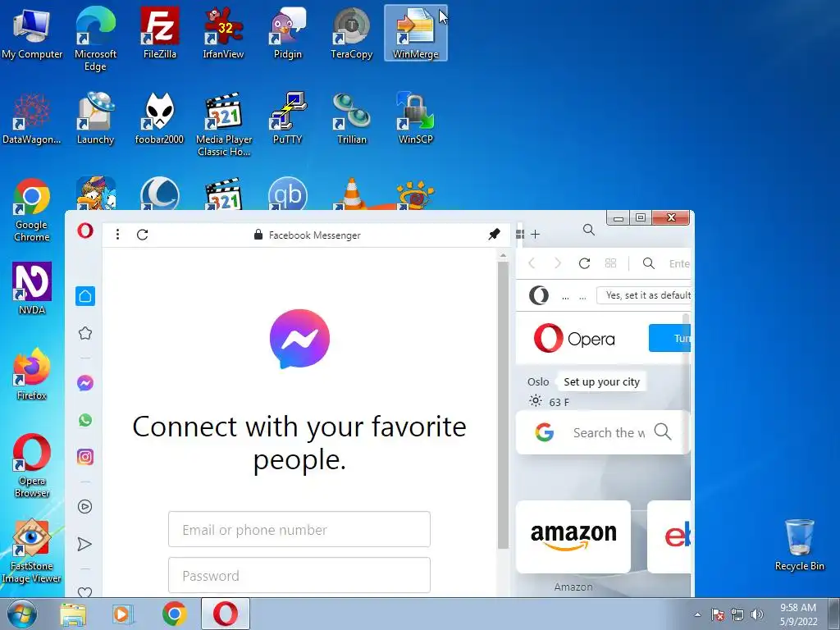Open the tab islands grid icon
The image size is (840, 630).
pyautogui.click(x=519, y=234)
